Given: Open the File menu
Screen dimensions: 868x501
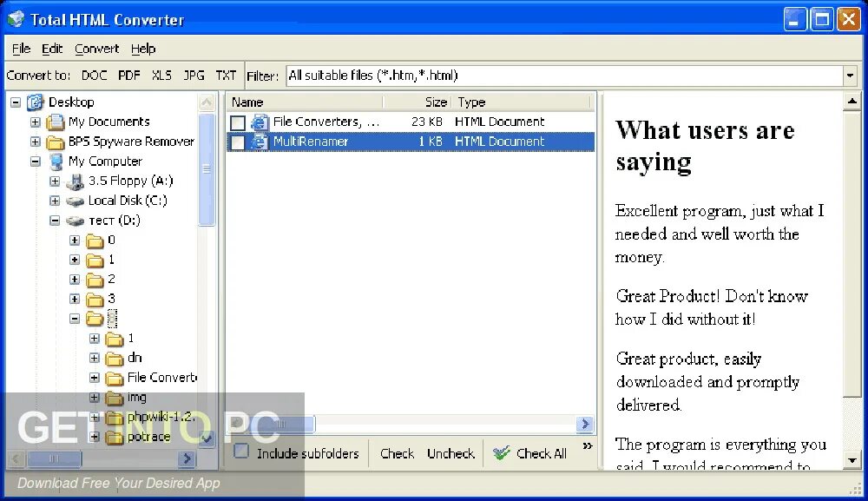Looking at the screenshot, I should tap(21, 49).
